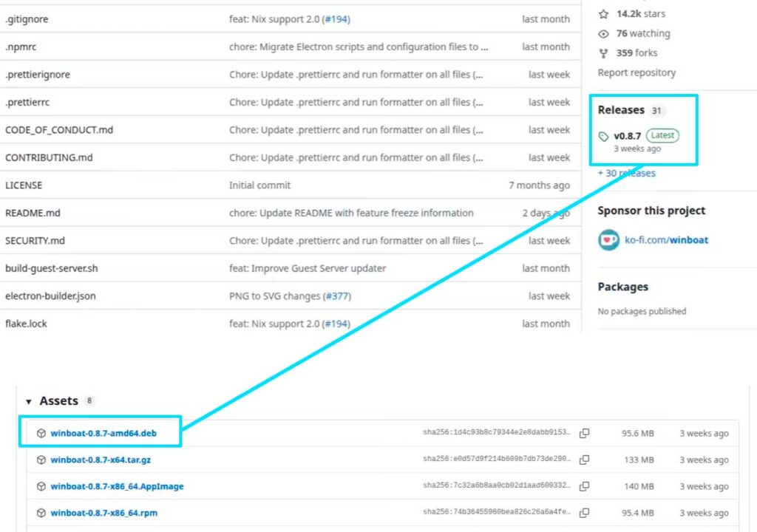The height and width of the screenshot is (532, 757).
Task: Download winboat-0.8.7-x86_64.rpm
Action: [x=103, y=513]
